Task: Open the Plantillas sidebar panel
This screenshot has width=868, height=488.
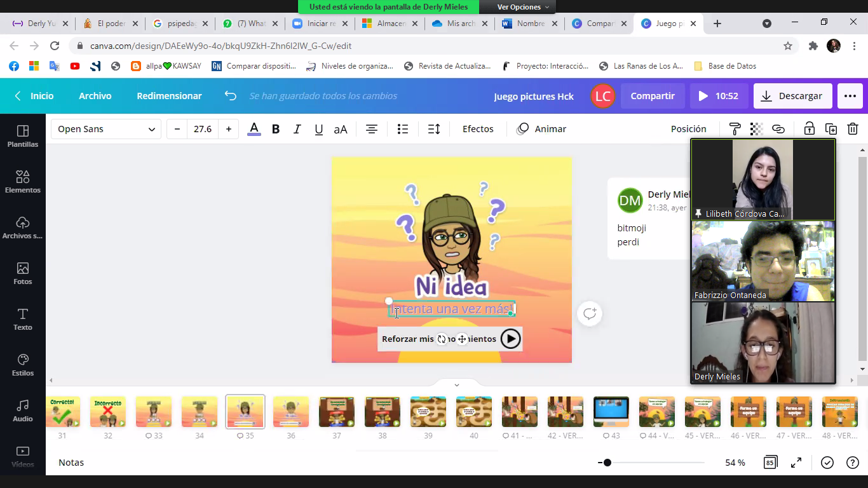Action: [x=23, y=136]
